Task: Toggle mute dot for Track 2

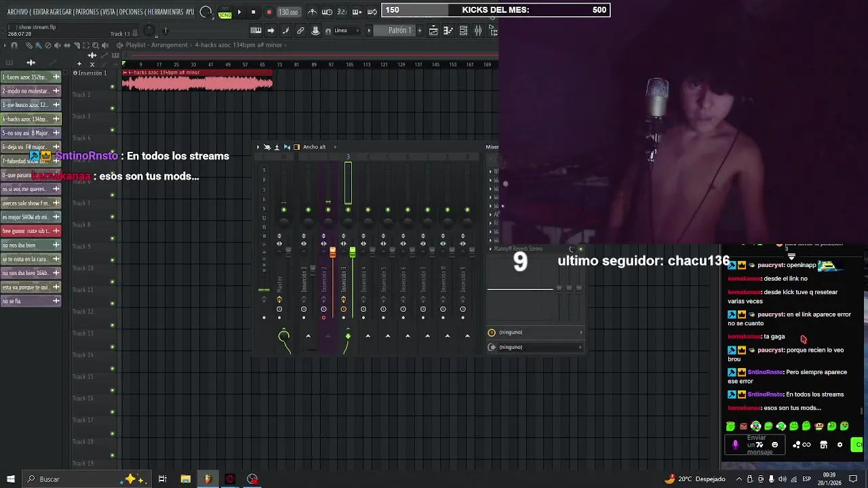Action: pos(112,108)
